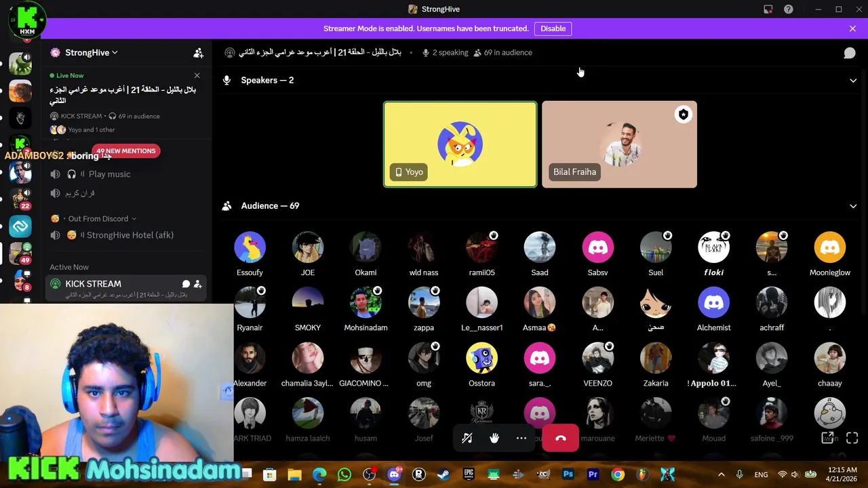Click 'Yoyo and 1 other' text
This screenshot has height=488, width=868.
pyautogui.click(x=92, y=130)
